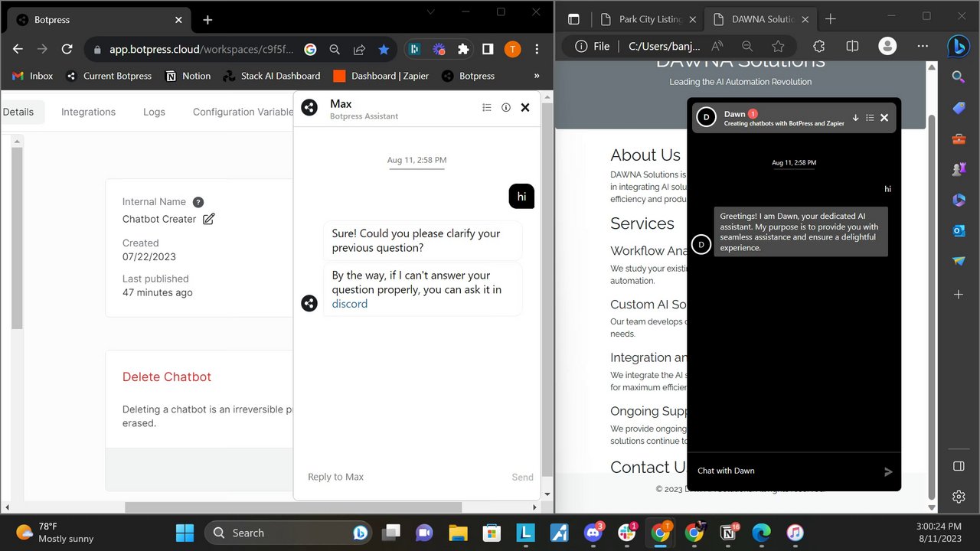Edit the Chatbot Creater internal name

tap(209, 219)
